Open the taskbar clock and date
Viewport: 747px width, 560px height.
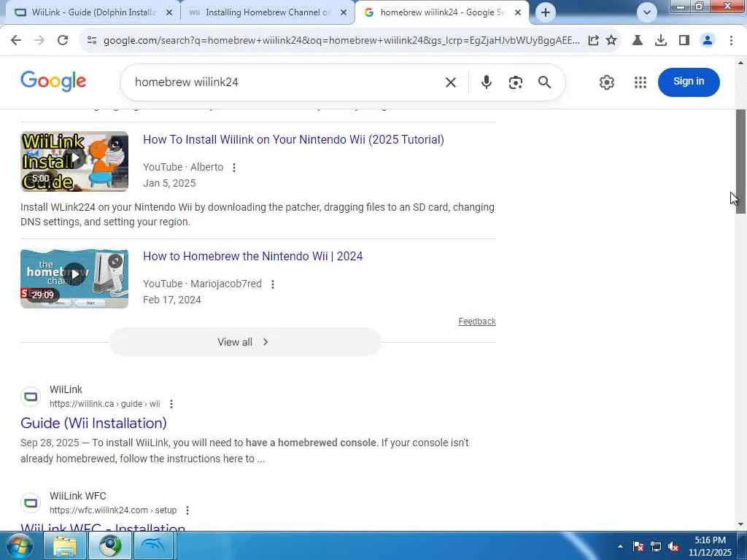[x=710, y=546]
